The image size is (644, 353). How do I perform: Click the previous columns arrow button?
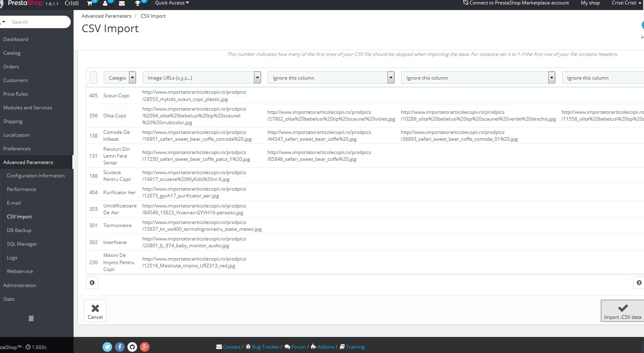tap(92, 283)
